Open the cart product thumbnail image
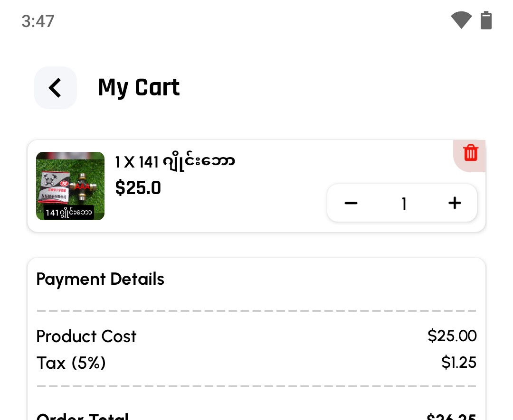 point(70,180)
